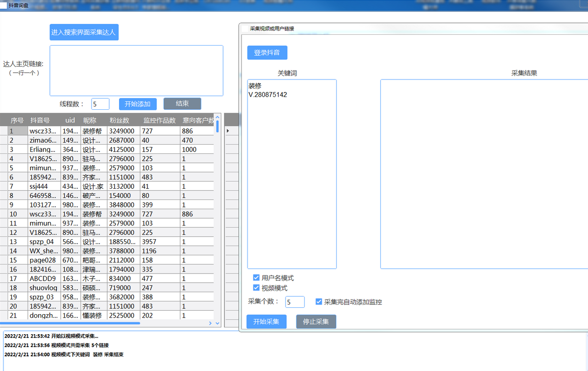Click inside the 关键词 list box
Screen dimensions: 588x371
(x=292, y=174)
